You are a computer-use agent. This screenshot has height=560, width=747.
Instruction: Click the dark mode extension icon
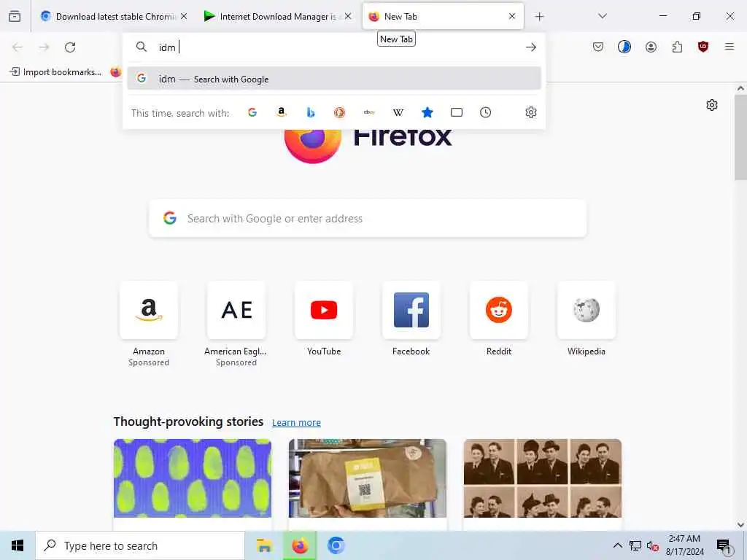click(624, 47)
